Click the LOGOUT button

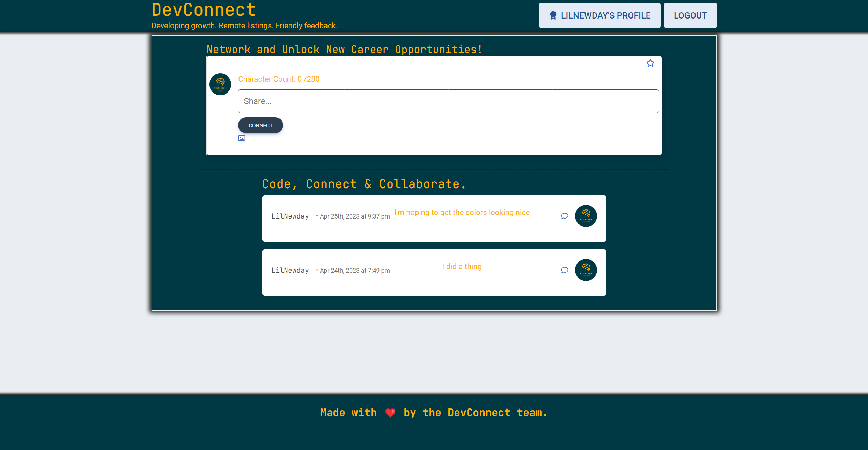pos(690,15)
